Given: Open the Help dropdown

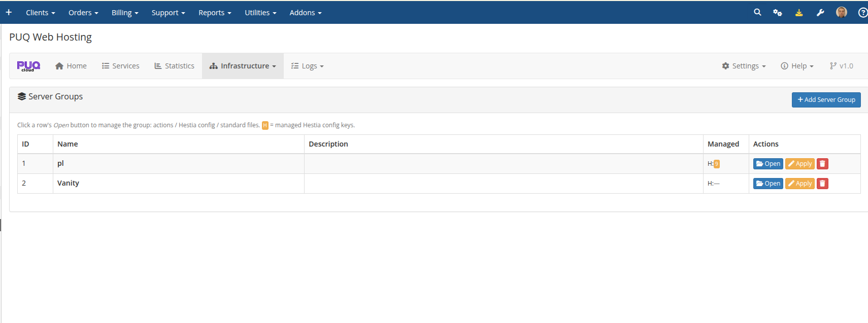Looking at the screenshot, I should point(797,66).
